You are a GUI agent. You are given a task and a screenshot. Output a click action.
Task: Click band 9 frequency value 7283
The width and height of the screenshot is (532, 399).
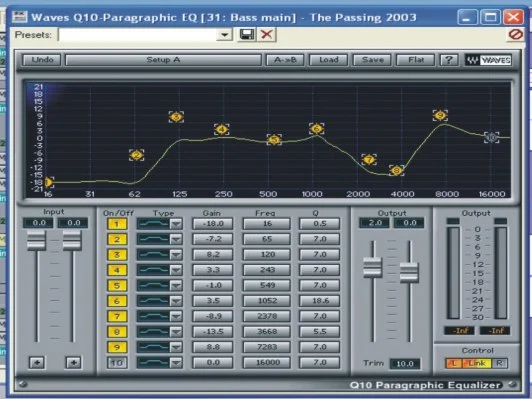pyautogui.click(x=267, y=347)
